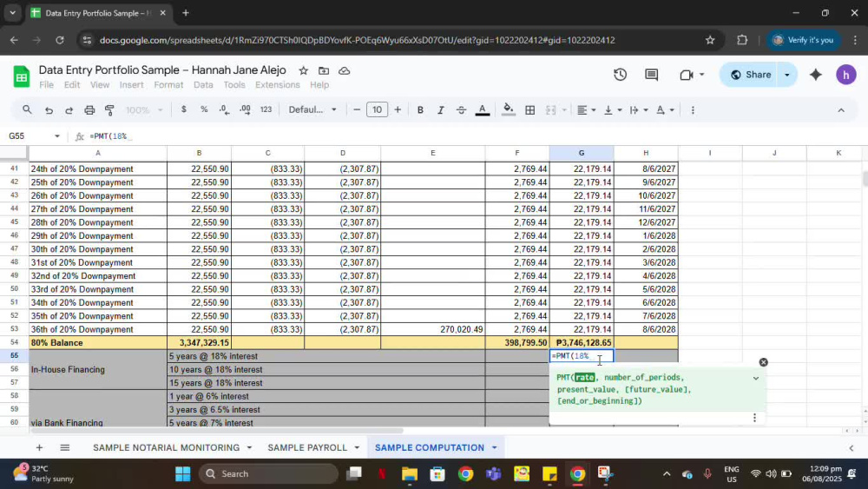
Task: Click the font size field
Action: pyautogui.click(x=377, y=109)
